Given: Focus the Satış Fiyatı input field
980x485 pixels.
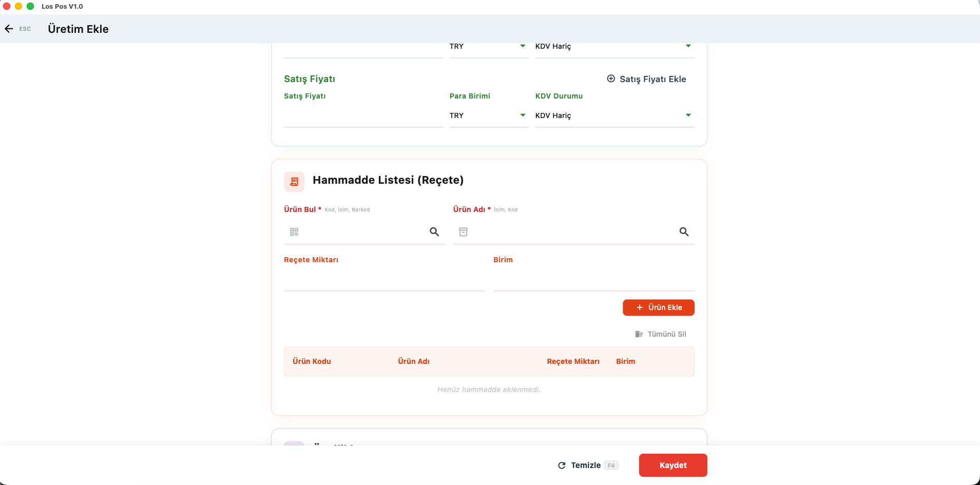Looking at the screenshot, I should 363,117.
